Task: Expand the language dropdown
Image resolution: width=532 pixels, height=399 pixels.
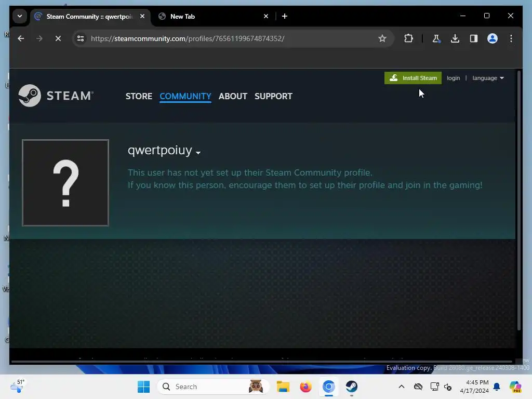Action: 488,78
